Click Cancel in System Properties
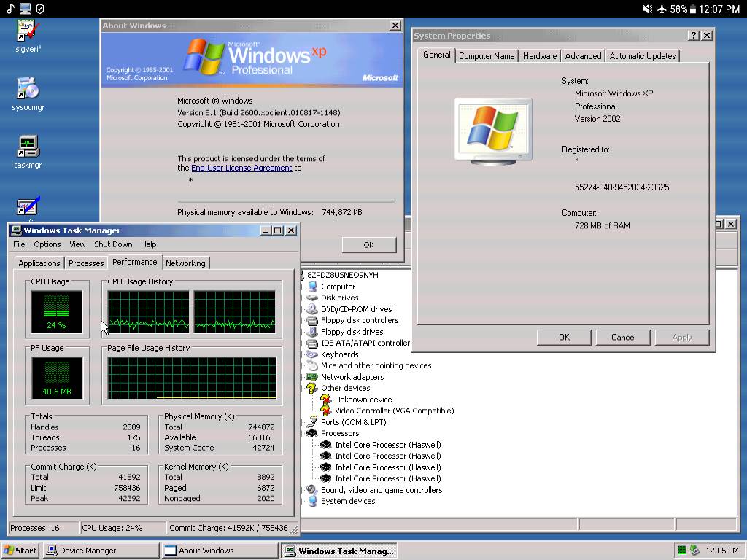747x560 pixels. [x=623, y=337]
